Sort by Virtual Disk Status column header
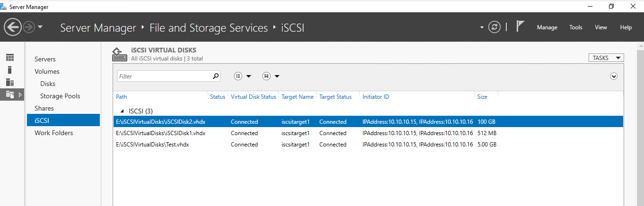This screenshot has width=644, height=206. [253, 97]
